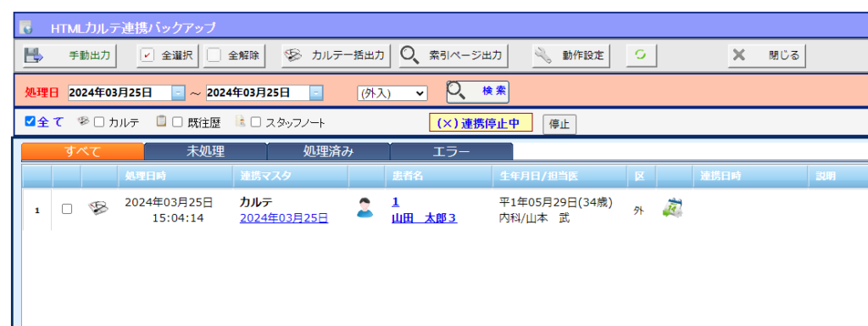Open the end date picker dropdown
868x326 pixels.
tap(316, 93)
